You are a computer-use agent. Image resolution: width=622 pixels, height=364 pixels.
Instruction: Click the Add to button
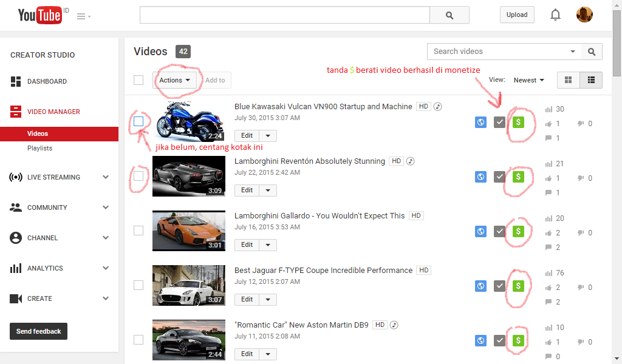pyautogui.click(x=215, y=80)
